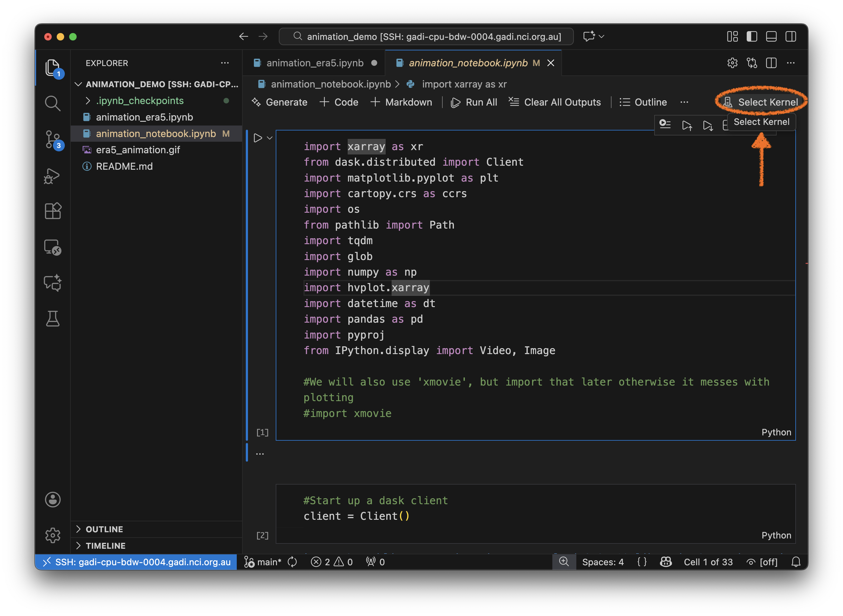Screen dimensions: 843x616
Task: Open Remote Explorer in activity bar
Action: (53, 247)
